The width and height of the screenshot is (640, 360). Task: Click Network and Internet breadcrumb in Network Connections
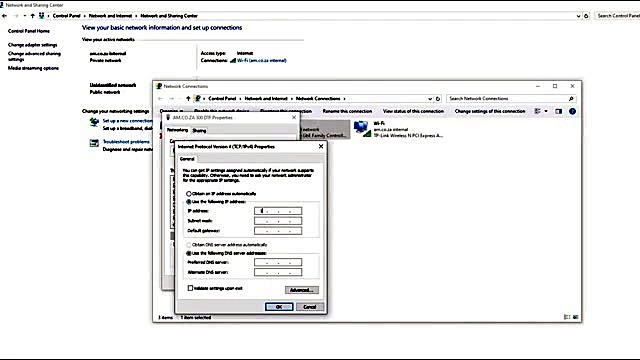[266, 98]
